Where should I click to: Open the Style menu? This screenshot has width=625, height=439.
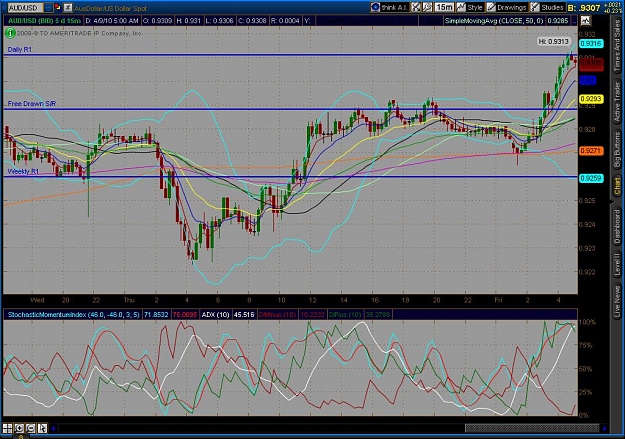tap(470, 7)
